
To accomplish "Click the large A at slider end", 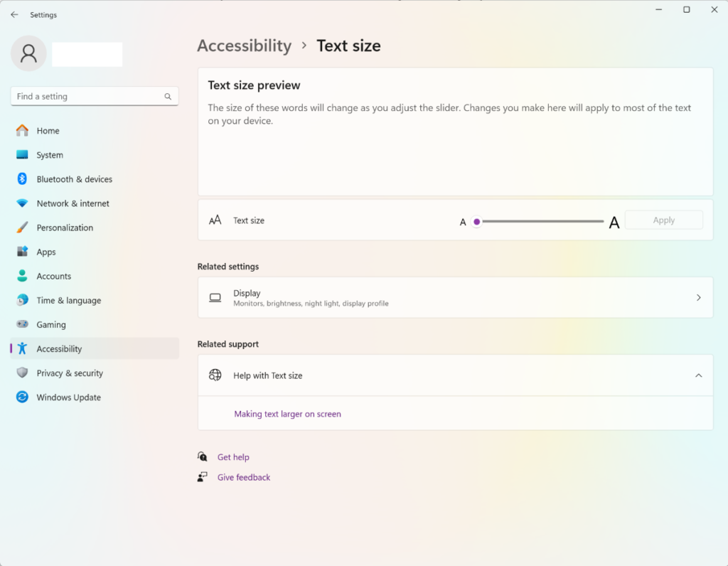I will (x=614, y=223).
